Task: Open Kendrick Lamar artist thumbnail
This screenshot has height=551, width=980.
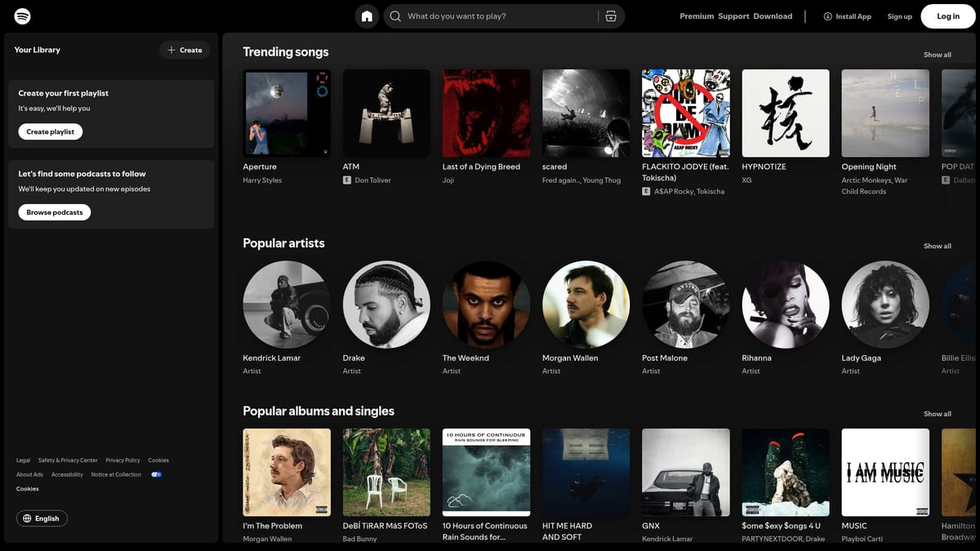Action: pos(287,304)
